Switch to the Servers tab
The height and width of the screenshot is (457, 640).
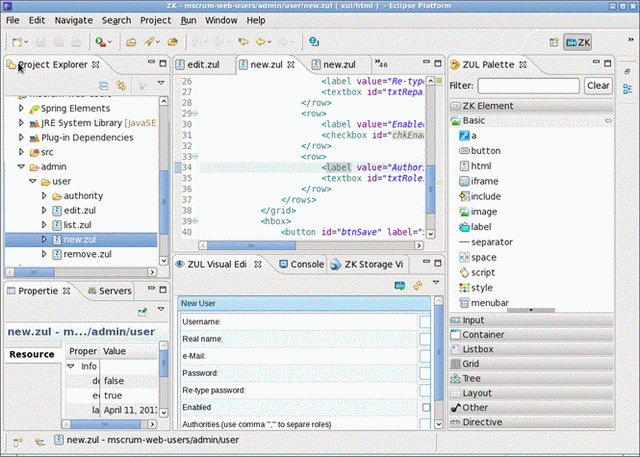[x=109, y=291]
